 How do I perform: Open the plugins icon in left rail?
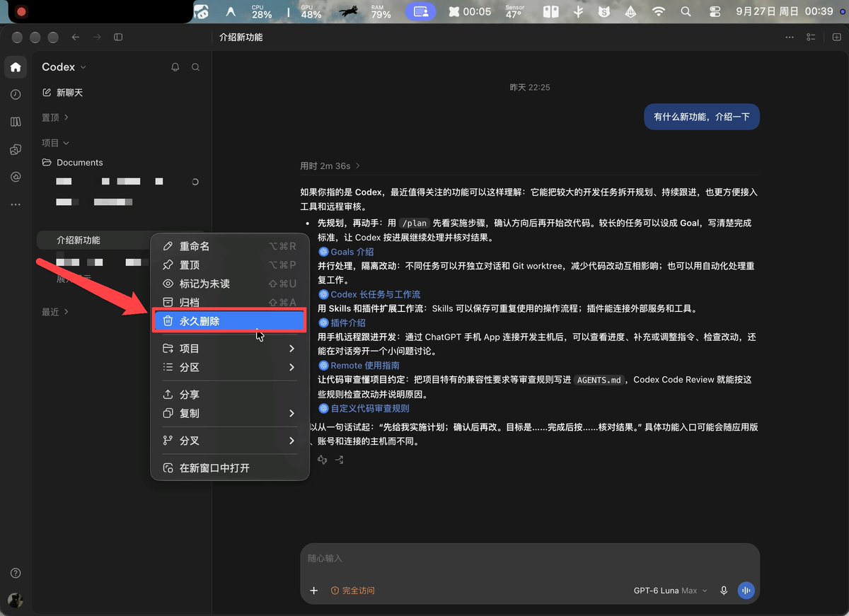click(x=16, y=149)
